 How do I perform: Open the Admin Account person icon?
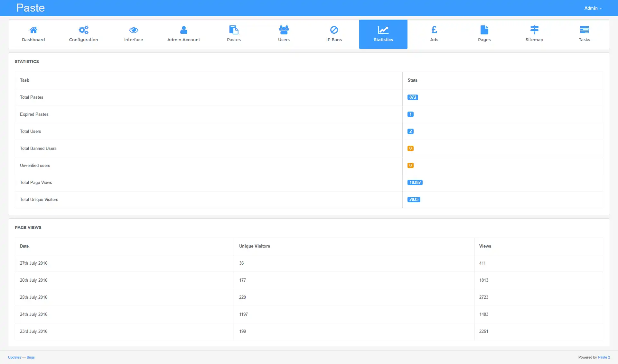coord(183,30)
